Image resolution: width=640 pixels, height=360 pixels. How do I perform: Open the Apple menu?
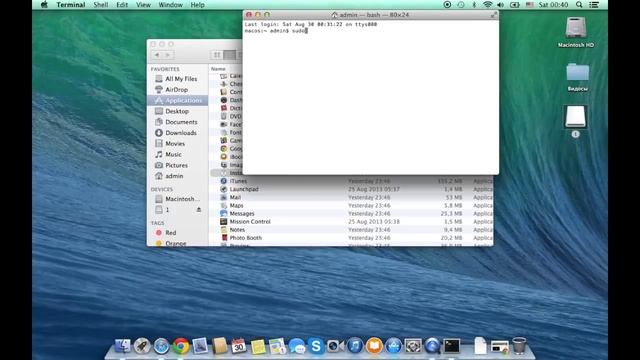(x=44, y=5)
